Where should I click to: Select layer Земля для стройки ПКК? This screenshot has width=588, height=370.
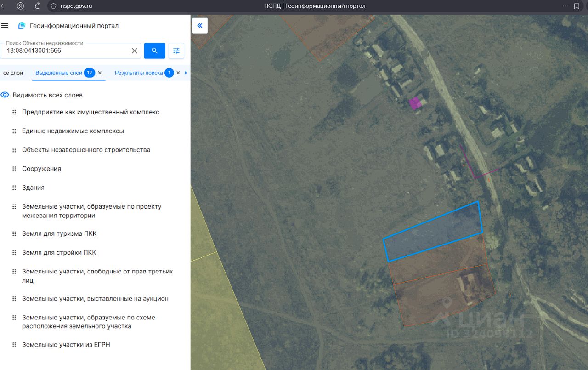point(59,252)
